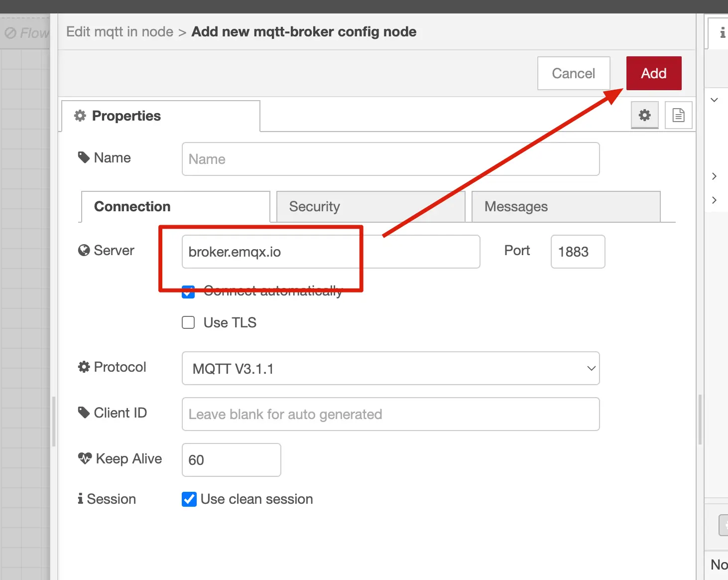Click the Client ID input field
The image size is (728, 580).
390,414
